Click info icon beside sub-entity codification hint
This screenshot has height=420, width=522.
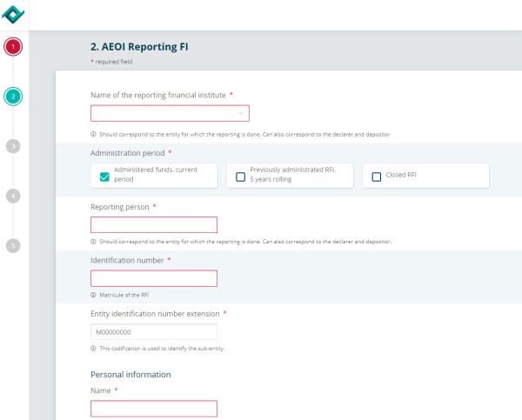coord(93,348)
